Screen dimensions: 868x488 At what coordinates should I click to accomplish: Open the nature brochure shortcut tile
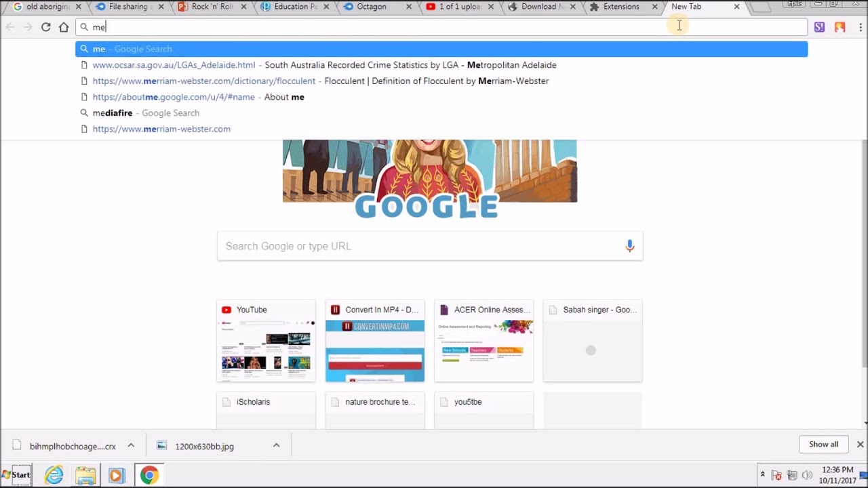tap(375, 410)
